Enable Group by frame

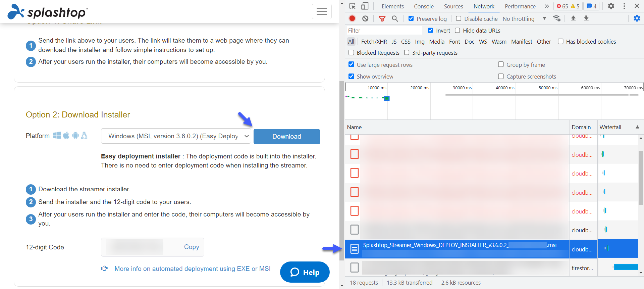tap(501, 64)
